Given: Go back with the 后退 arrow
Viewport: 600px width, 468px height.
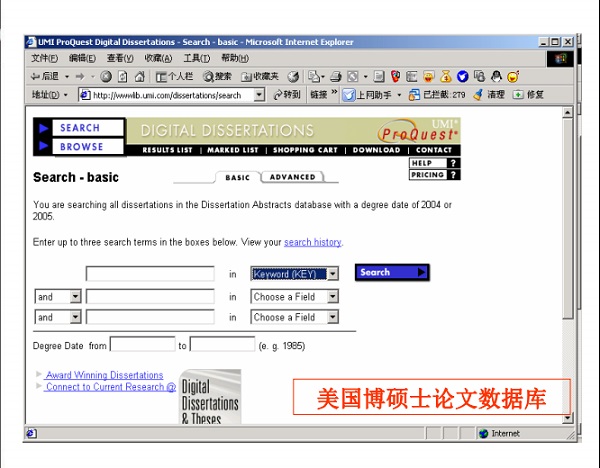Looking at the screenshot, I should click(x=44, y=77).
